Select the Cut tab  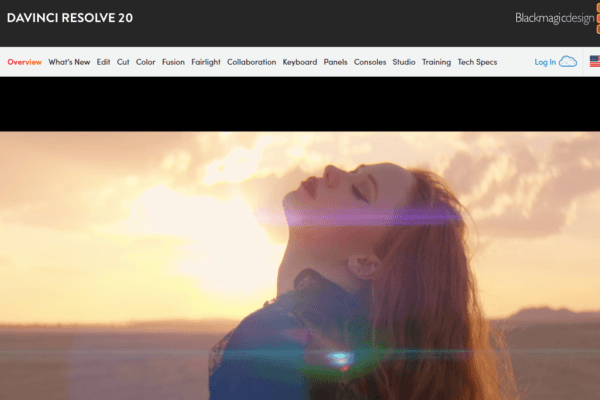[x=123, y=62]
